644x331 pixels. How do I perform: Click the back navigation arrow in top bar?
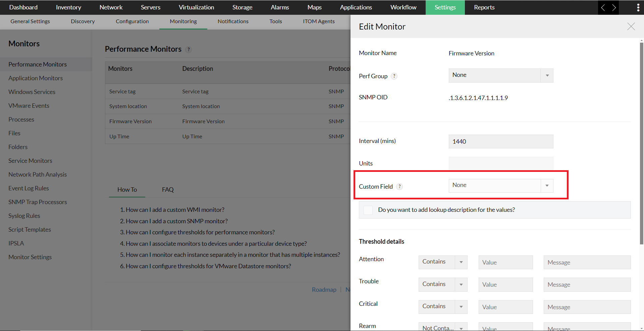point(603,7)
